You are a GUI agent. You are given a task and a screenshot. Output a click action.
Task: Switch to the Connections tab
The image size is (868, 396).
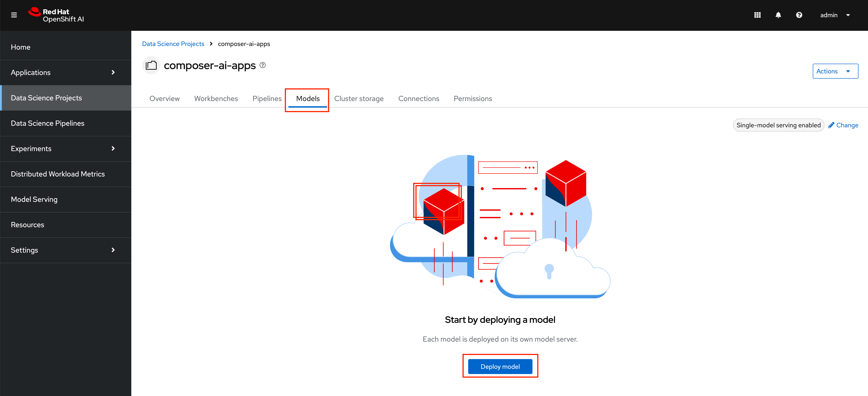pos(419,99)
